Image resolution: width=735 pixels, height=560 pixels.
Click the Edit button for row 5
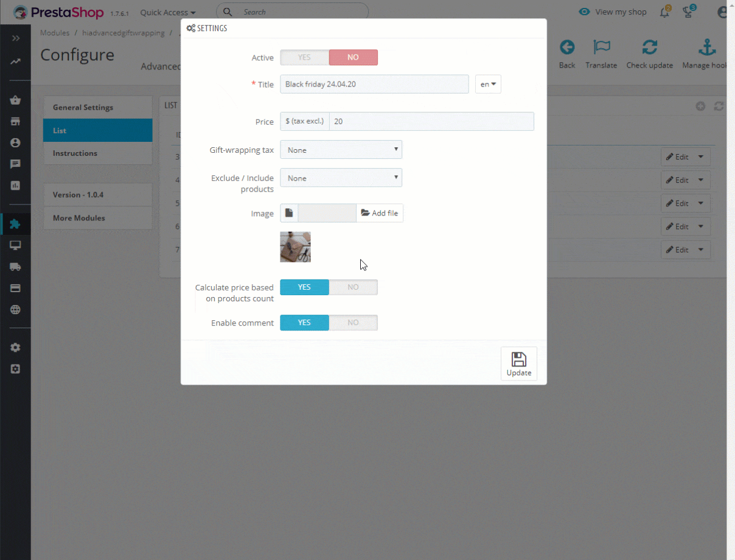point(677,203)
